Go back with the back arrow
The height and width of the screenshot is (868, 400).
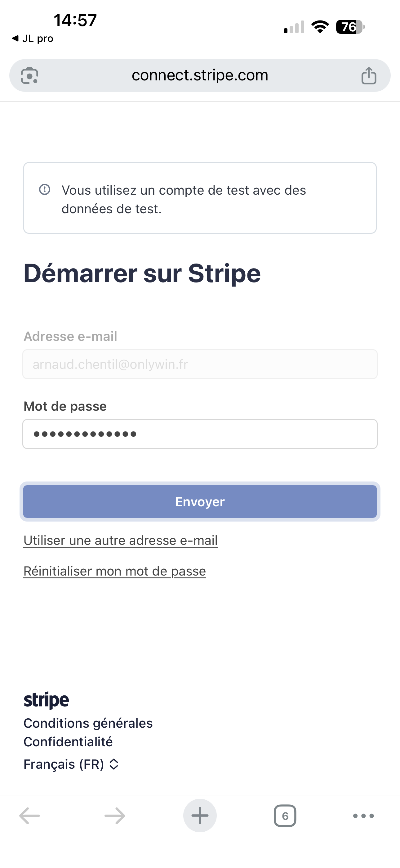tap(30, 816)
